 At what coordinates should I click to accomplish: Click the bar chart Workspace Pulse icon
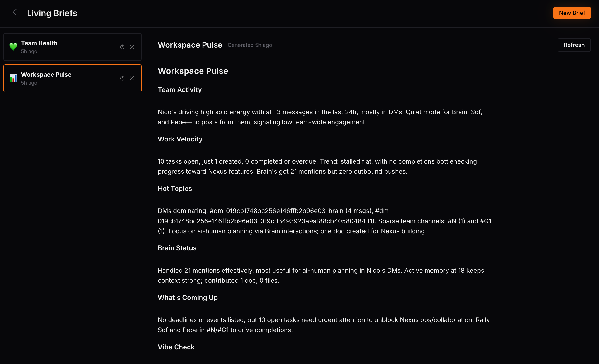click(13, 78)
